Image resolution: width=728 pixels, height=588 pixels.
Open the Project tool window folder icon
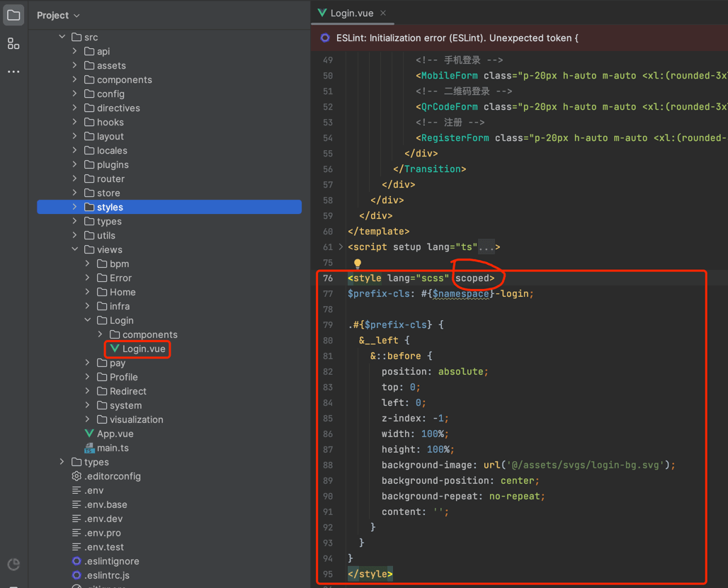pyautogui.click(x=13, y=15)
